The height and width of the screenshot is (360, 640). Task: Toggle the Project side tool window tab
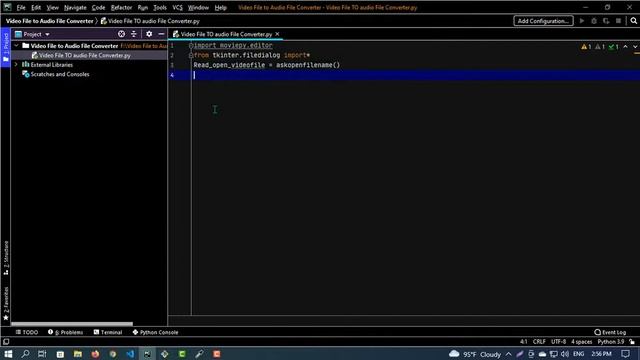[x=6, y=47]
